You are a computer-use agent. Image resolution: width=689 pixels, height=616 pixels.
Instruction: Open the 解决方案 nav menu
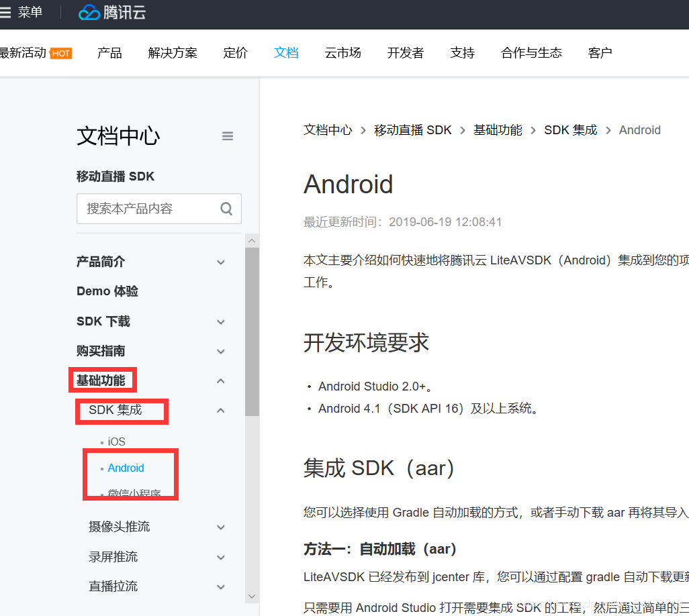173,53
